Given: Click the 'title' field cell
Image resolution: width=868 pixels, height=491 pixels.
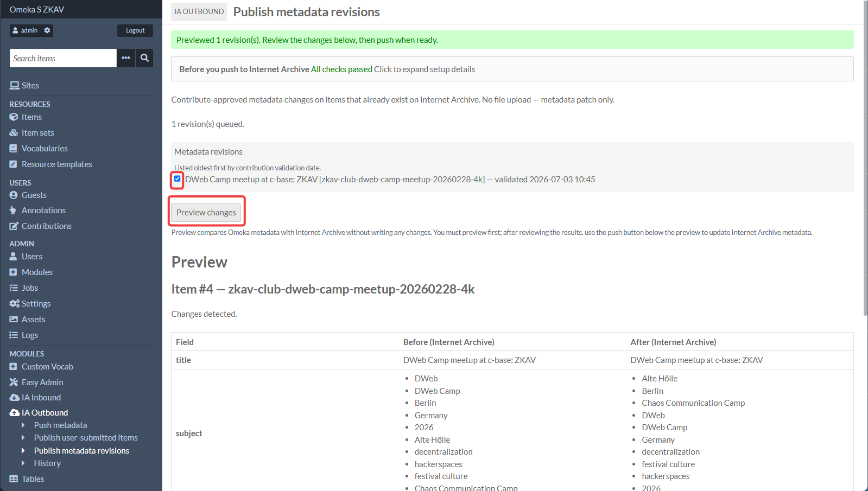Looking at the screenshot, I should coord(183,360).
